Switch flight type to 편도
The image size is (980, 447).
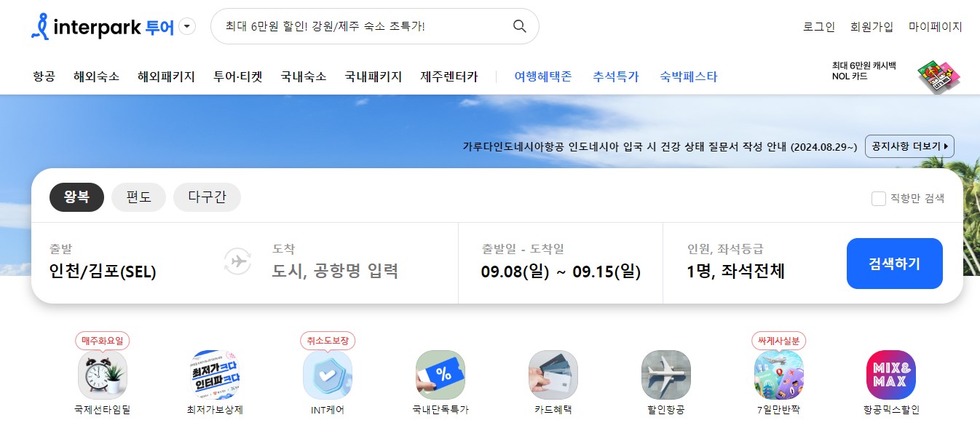pyautogui.click(x=138, y=197)
